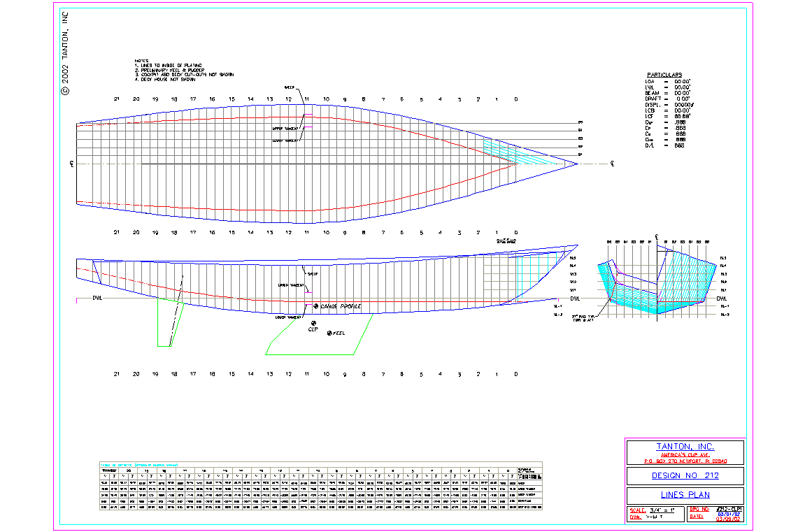The width and height of the screenshot is (805, 532).
Task: Click the SCALE label in title block
Action: click(637, 510)
